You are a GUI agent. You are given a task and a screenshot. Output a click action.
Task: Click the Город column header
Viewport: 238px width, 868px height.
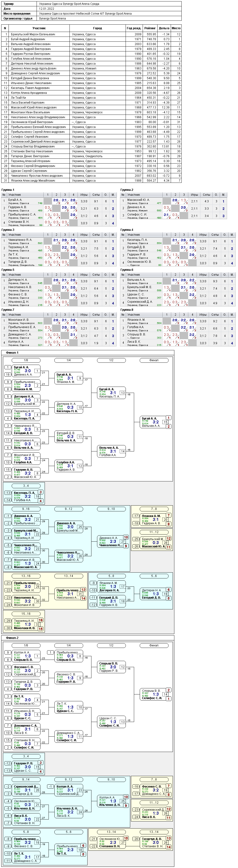click(x=98, y=28)
